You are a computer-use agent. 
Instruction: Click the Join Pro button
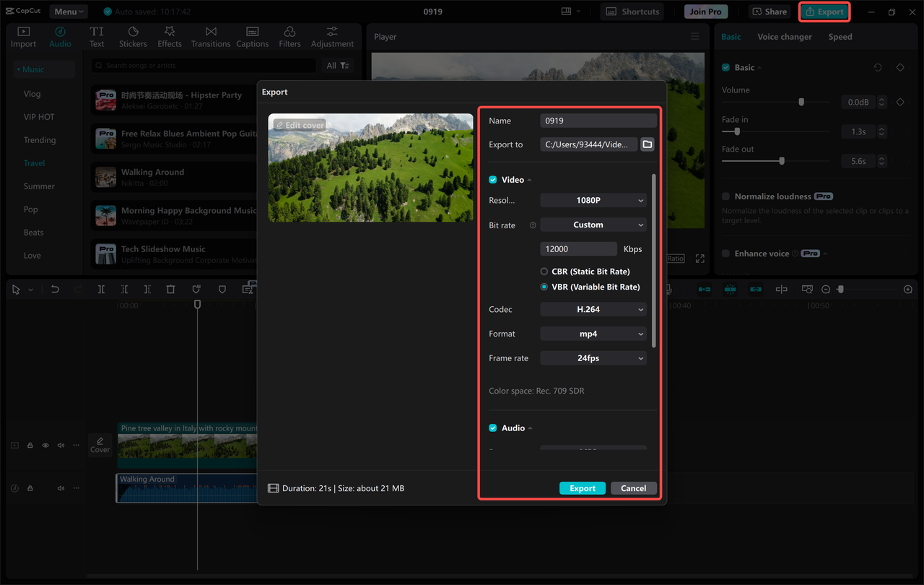point(705,12)
